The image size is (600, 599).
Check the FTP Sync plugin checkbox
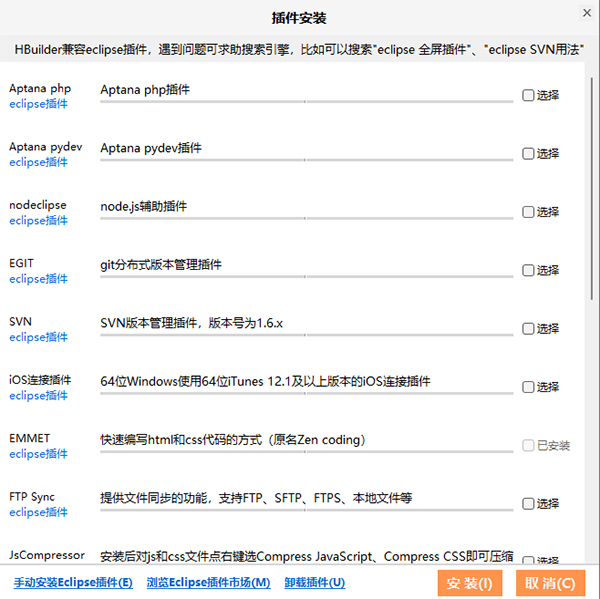point(527,503)
